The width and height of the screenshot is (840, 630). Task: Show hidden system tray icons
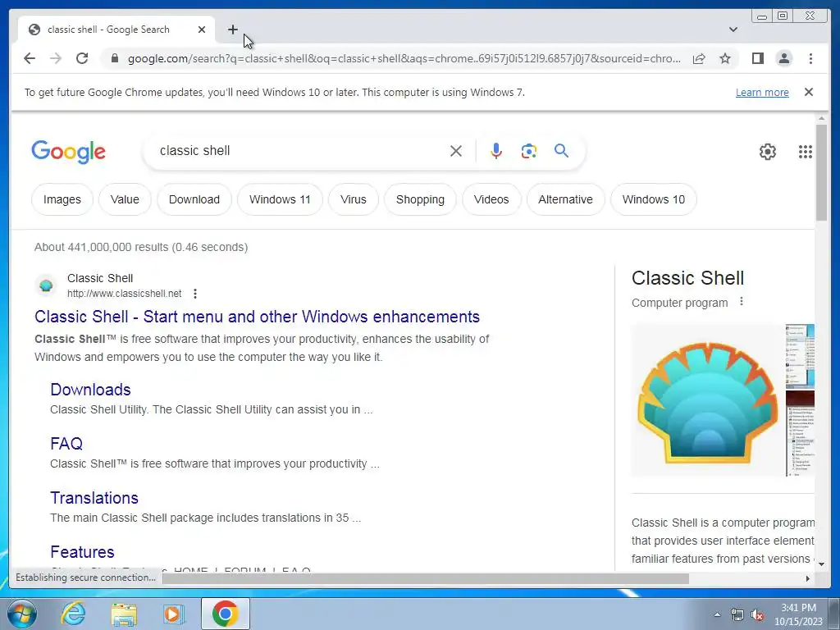[717, 614]
